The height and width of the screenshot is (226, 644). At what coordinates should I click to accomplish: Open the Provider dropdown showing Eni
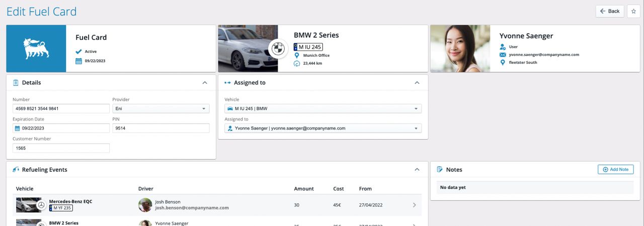tap(161, 108)
